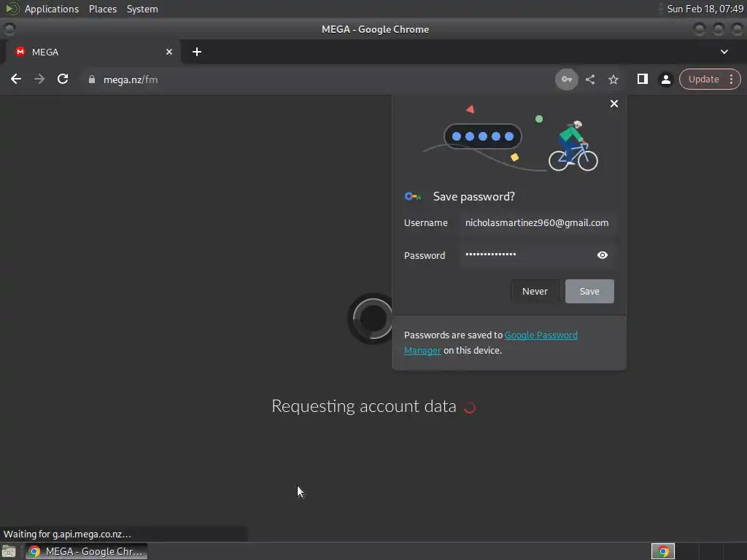Click the 'Requesting account data' text
The height and width of the screenshot is (560, 747).
click(x=364, y=406)
